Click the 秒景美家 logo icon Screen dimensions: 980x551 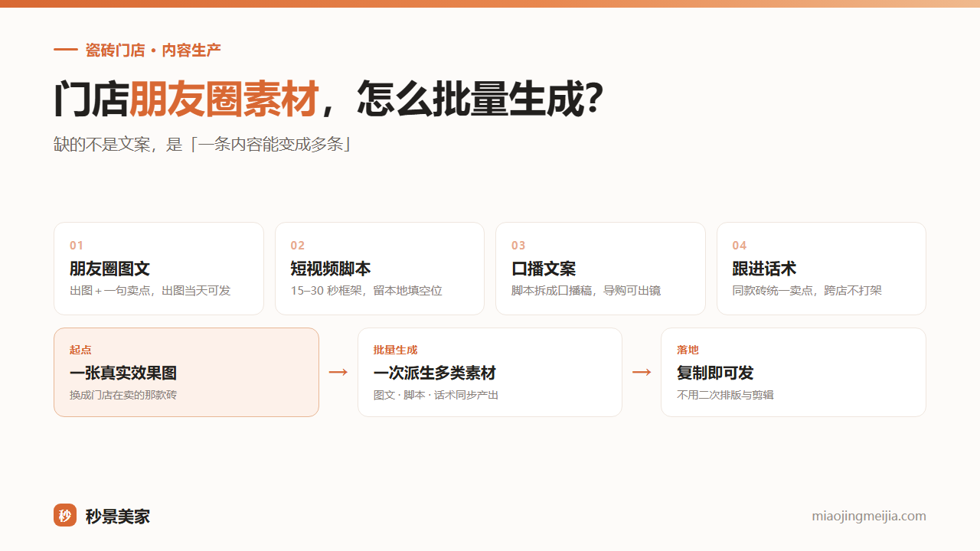[x=65, y=515]
